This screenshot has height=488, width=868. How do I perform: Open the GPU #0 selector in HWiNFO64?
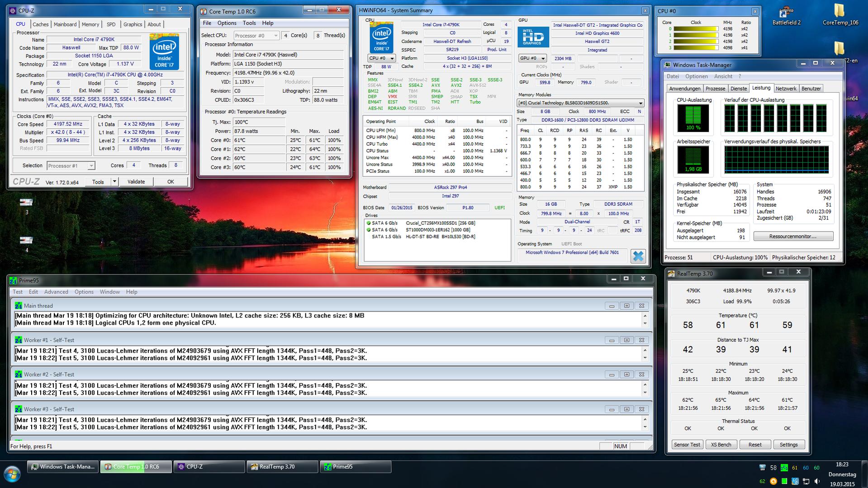(532, 58)
